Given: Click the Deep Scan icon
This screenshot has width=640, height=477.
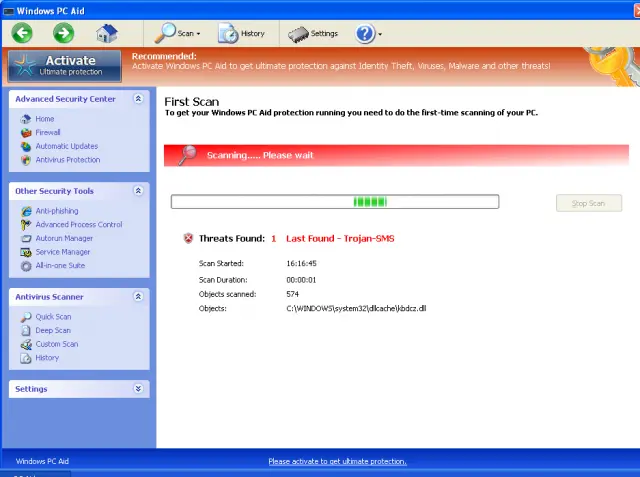Looking at the screenshot, I should coord(26,331).
